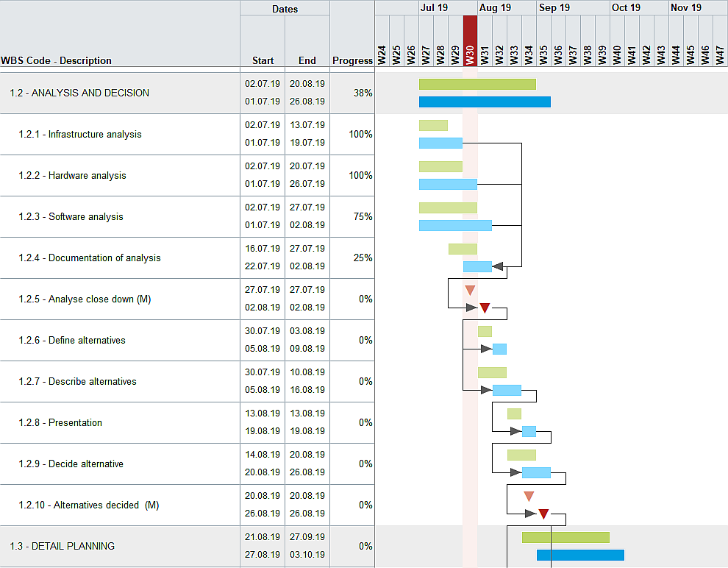Click the green summary bar for ANALYSIS AND DECISION
728x568 pixels.
(x=477, y=84)
